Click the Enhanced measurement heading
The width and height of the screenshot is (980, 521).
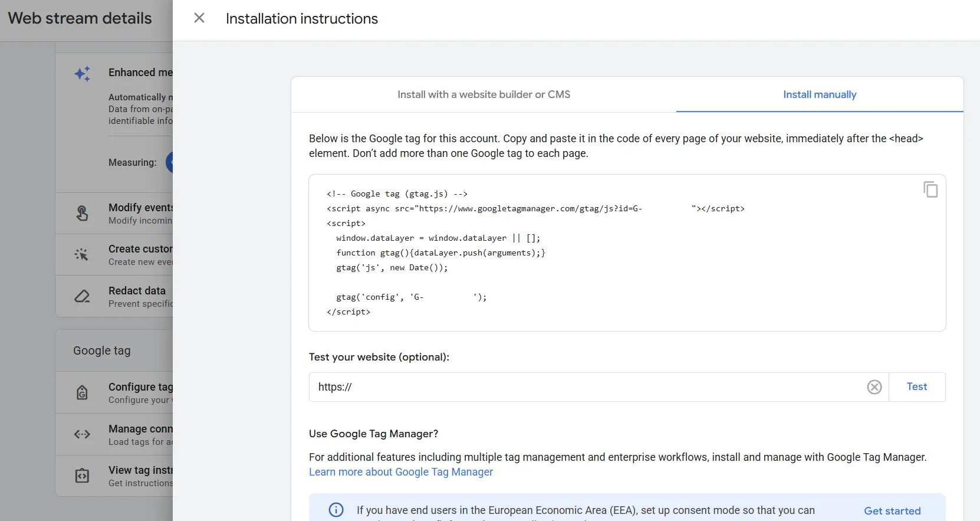[x=140, y=73]
